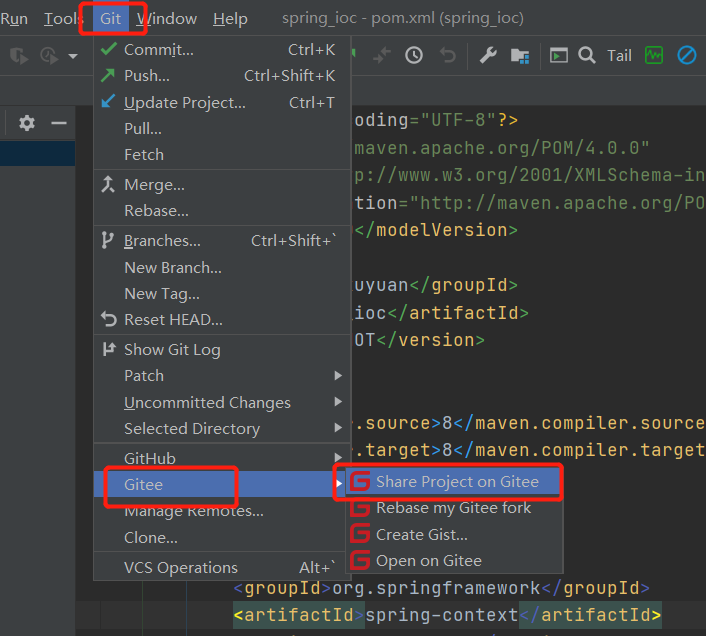Click the Tail toolbar button
This screenshot has width=706, height=636.
pyautogui.click(x=619, y=56)
